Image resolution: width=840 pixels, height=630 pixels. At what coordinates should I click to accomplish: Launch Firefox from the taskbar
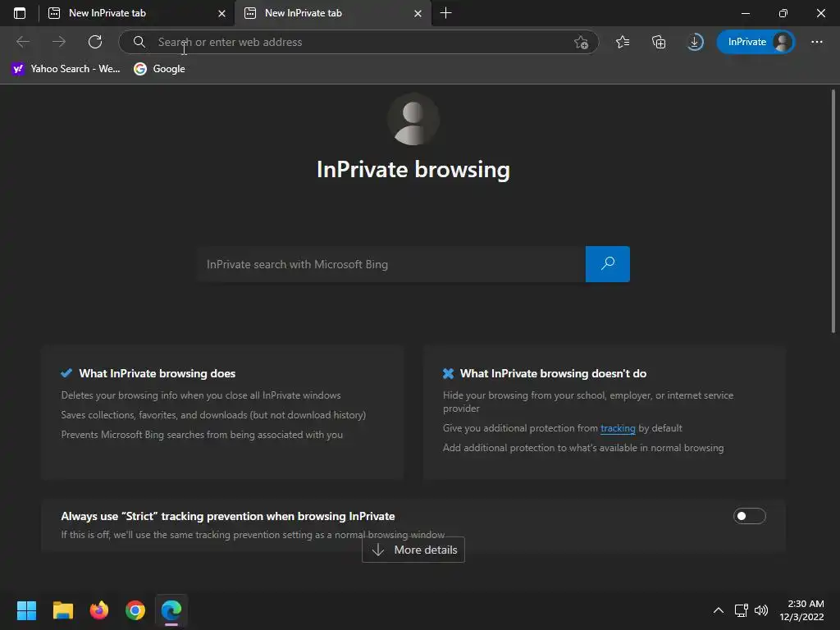99,610
